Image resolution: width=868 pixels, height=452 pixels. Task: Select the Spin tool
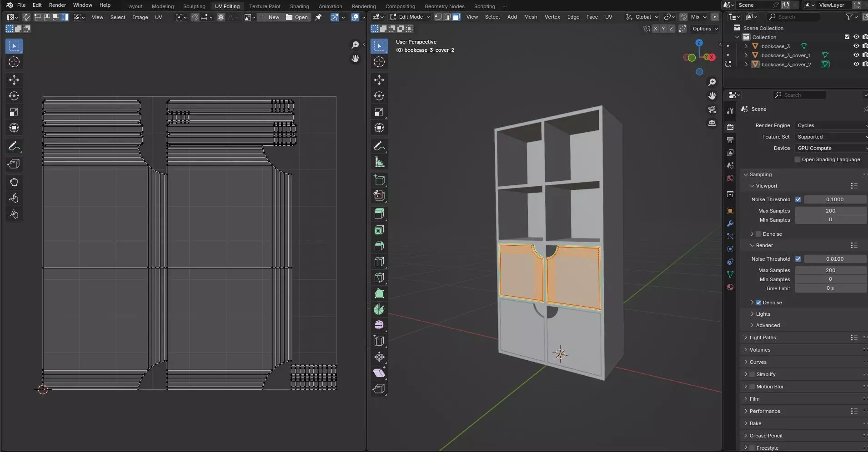click(x=379, y=309)
